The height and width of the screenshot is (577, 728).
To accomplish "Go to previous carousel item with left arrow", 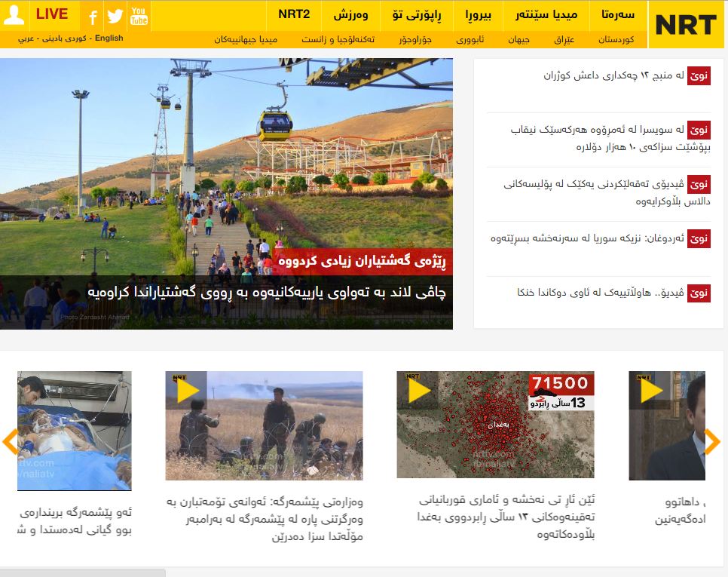I will click(x=10, y=441).
